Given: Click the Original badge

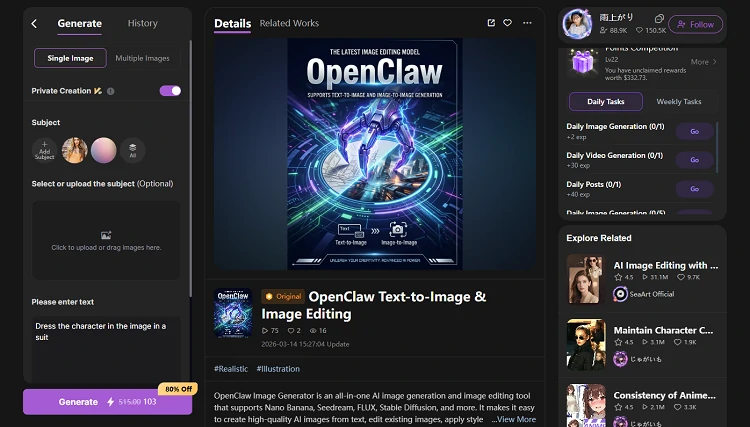Looking at the screenshot, I should pos(283,296).
